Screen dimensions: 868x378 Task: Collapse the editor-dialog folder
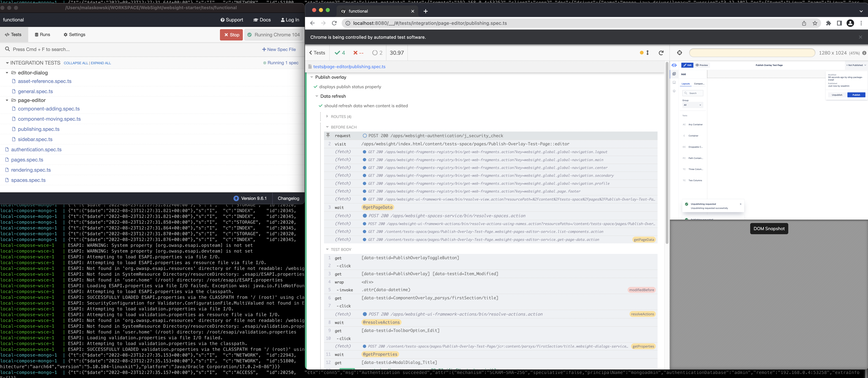coord(7,73)
